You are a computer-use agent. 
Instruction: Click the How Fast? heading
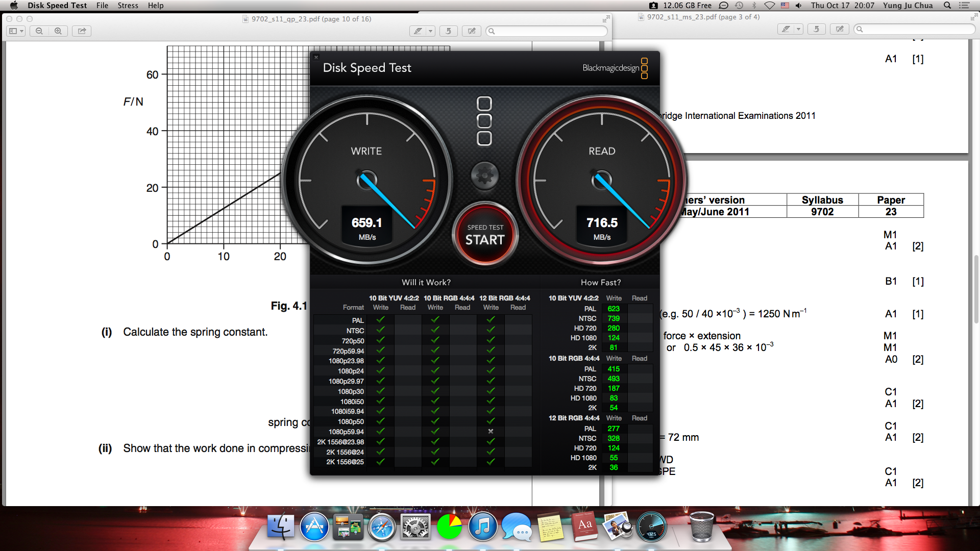coord(601,282)
